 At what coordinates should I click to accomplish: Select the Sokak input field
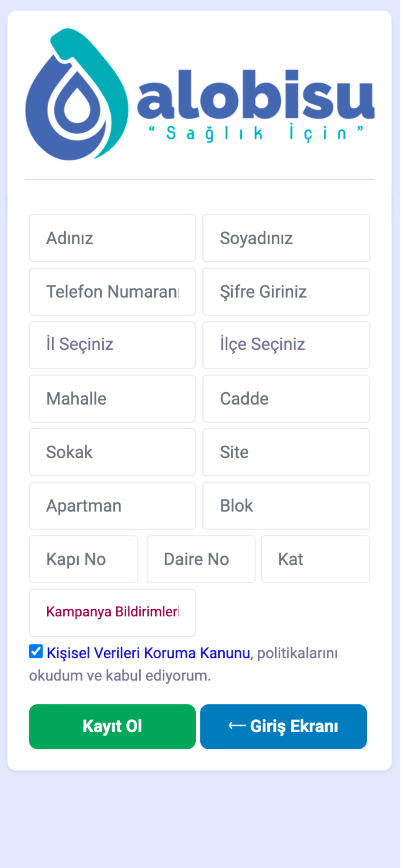[112, 452]
